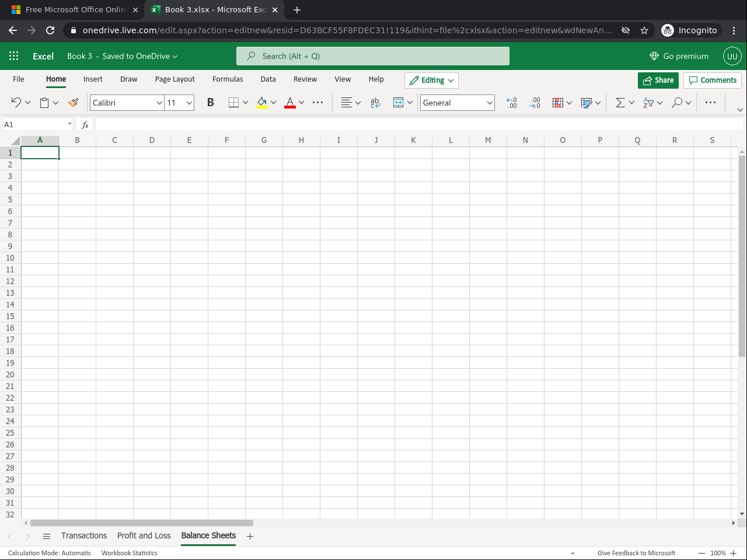Open the Formulas tab

(228, 79)
